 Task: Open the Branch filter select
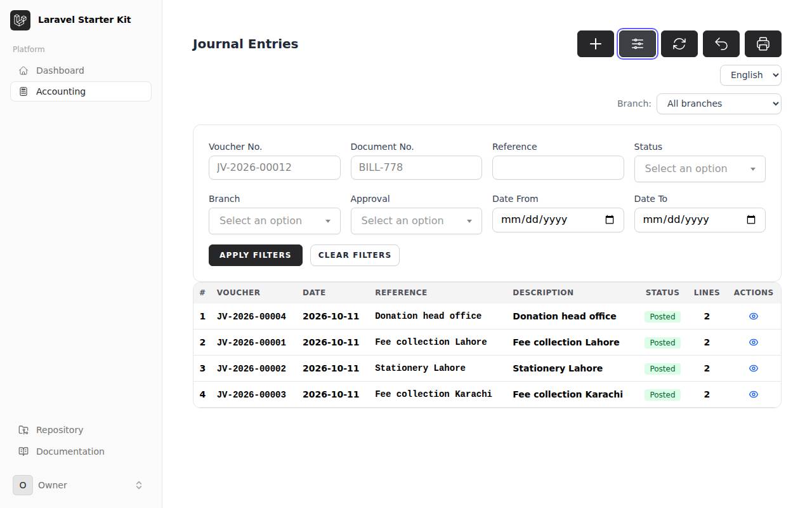274,221
